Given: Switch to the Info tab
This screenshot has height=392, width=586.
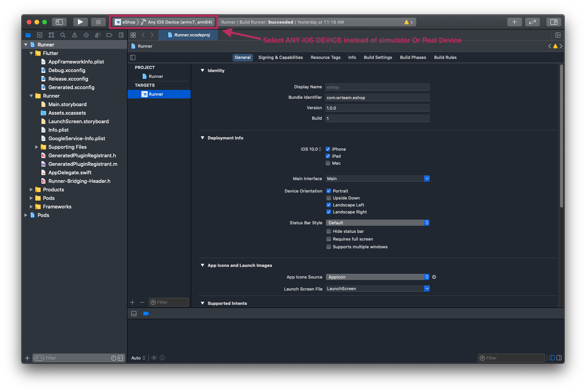Looking at the screenshot, I should coord(352,57).
